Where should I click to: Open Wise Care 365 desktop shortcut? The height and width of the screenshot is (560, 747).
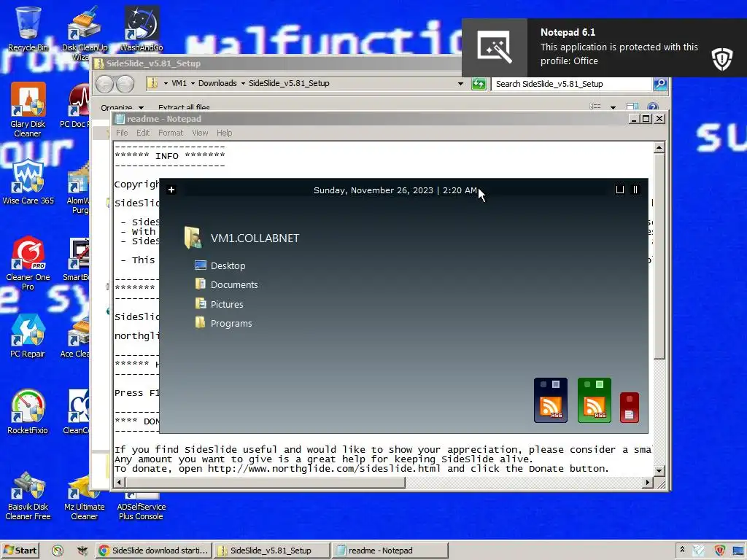click(x=28, y=182)
